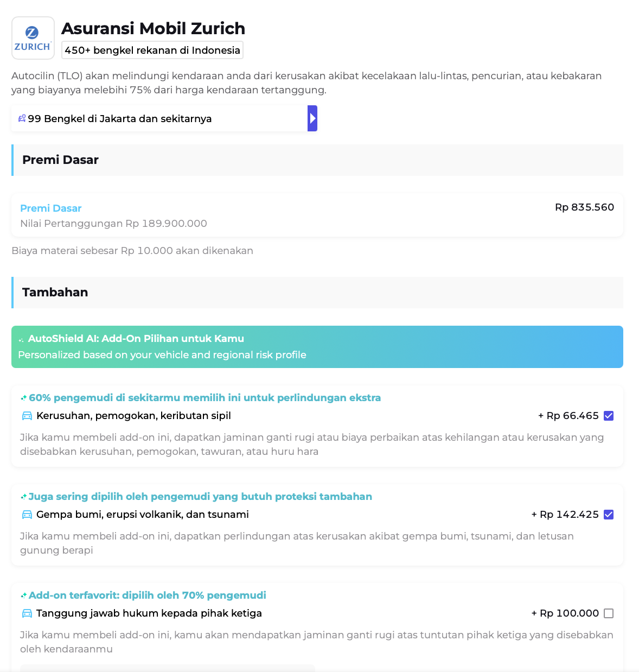Screen dimensions: 639x672
Task: Open 99 Bengkel di Jakarta dan sekitarnya
Action: point(120,119)
